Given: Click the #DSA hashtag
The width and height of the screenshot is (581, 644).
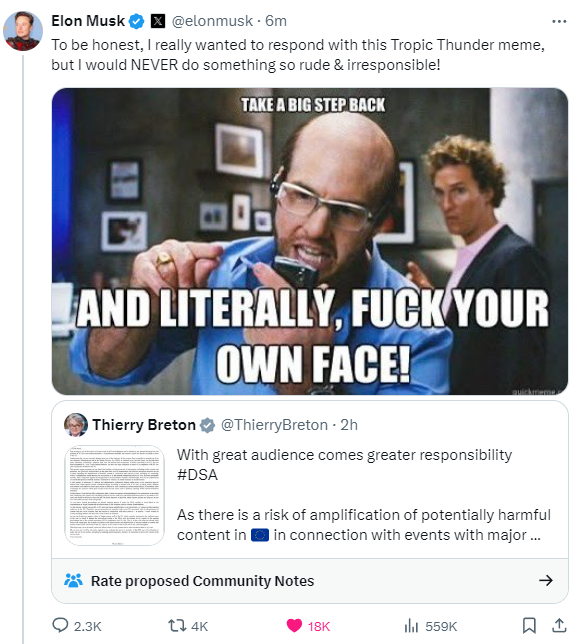Looking at the screenshot, I should click(x=197, y=475).
